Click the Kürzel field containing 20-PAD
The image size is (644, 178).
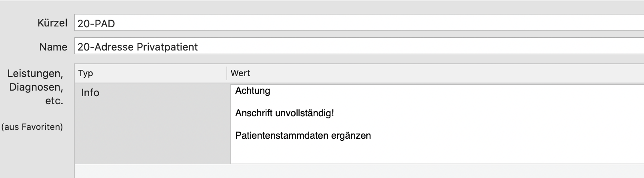(x=359, y=23)
